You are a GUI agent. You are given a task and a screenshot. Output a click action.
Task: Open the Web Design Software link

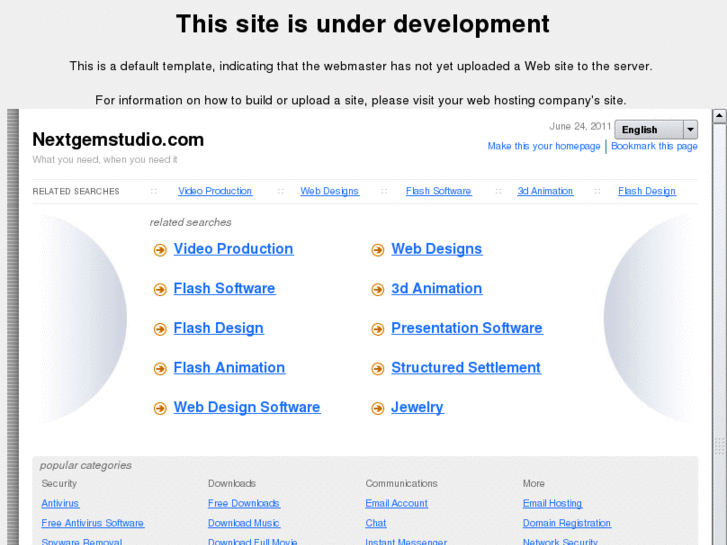pos(247,407)
